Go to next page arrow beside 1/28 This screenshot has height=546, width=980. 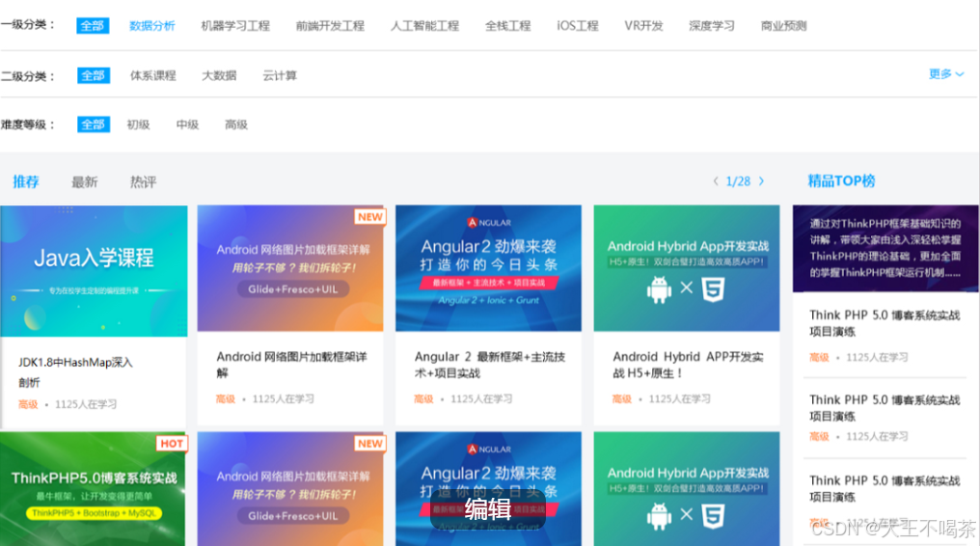click(761, 181)
